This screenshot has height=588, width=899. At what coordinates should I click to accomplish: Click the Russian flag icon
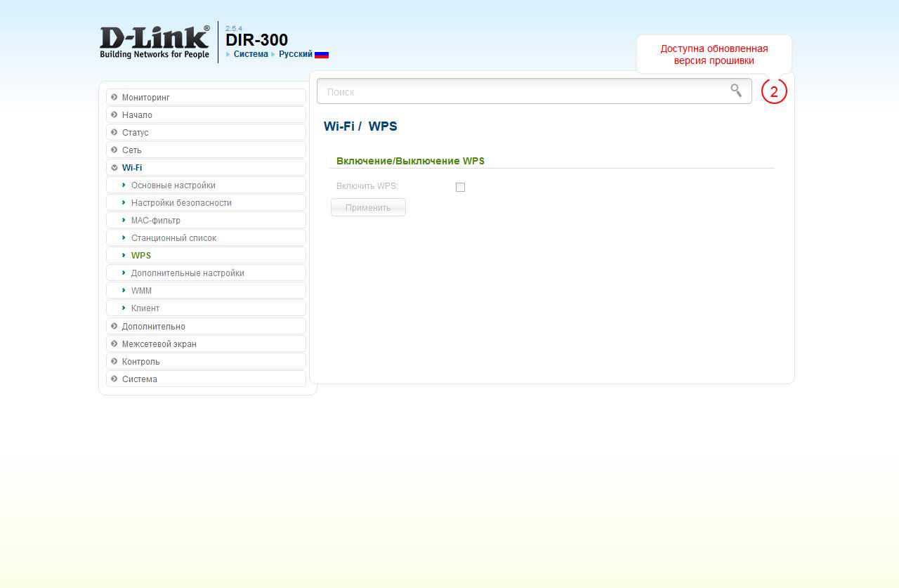(322, 54)
